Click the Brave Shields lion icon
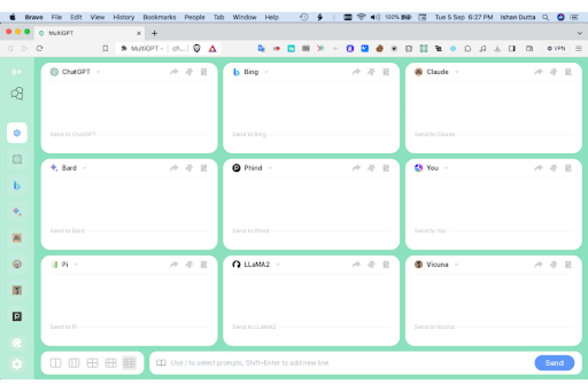Viewport: 588px width, 392px height. 197,49
